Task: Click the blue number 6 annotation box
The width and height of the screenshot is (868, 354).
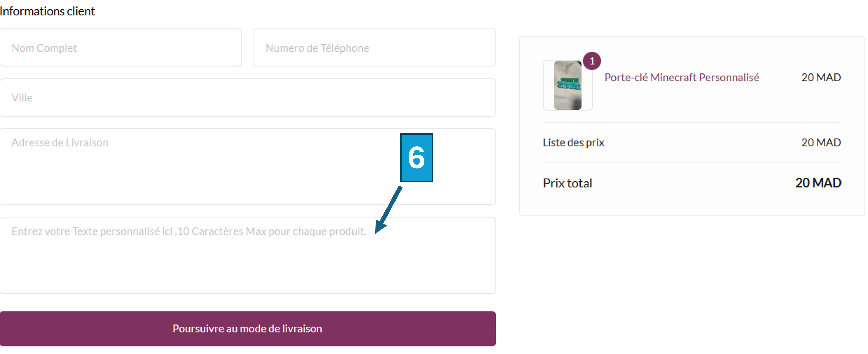Action: (x=416, y=158)
